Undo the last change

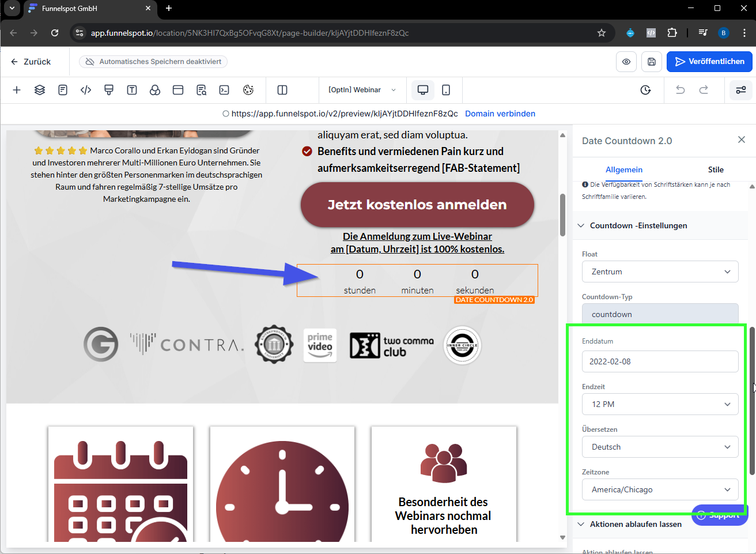tap(681, 90)
